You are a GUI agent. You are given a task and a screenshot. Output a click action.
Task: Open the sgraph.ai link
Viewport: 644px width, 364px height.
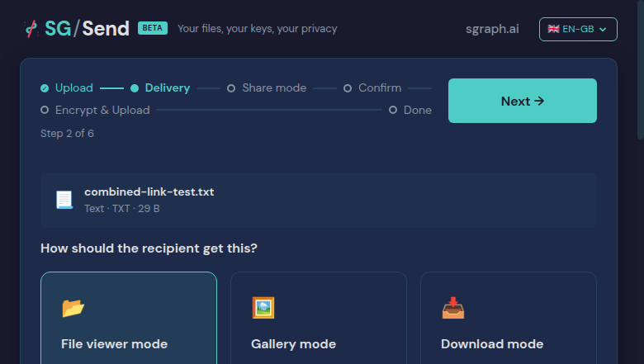[x=492, y=29]
